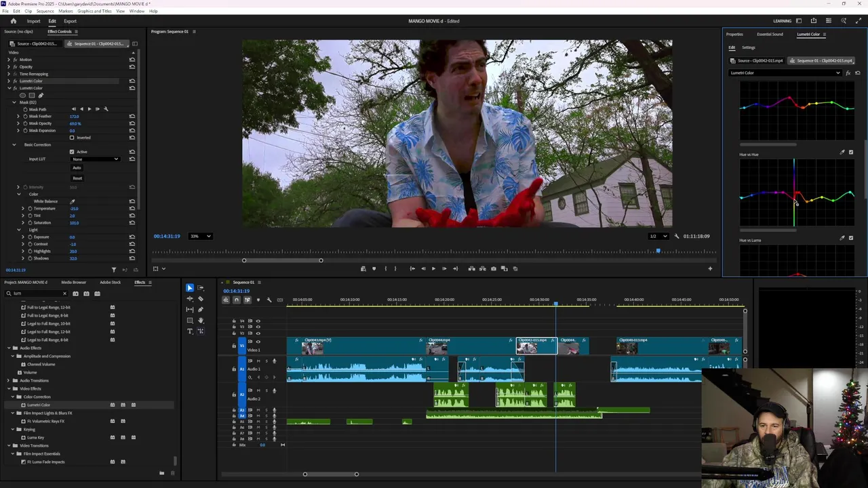Select the Ripple Edit tool

[190, 299]
